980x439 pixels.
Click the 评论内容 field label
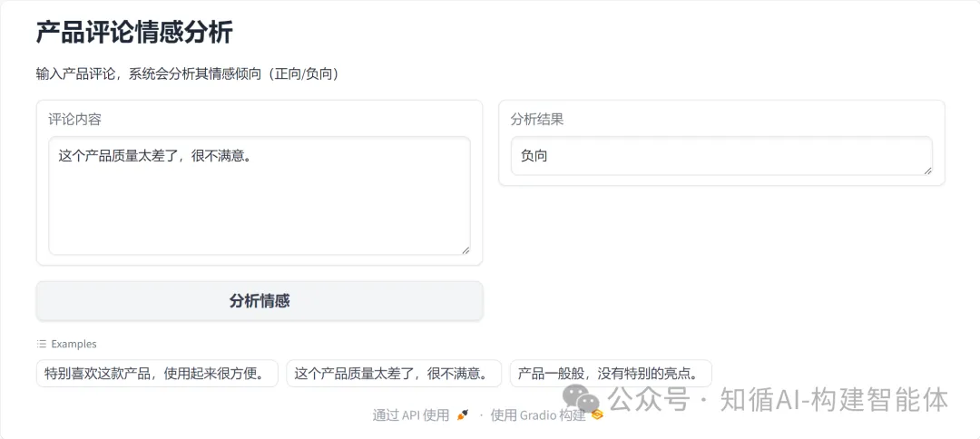pyautogui.click(x=75, y=119)
